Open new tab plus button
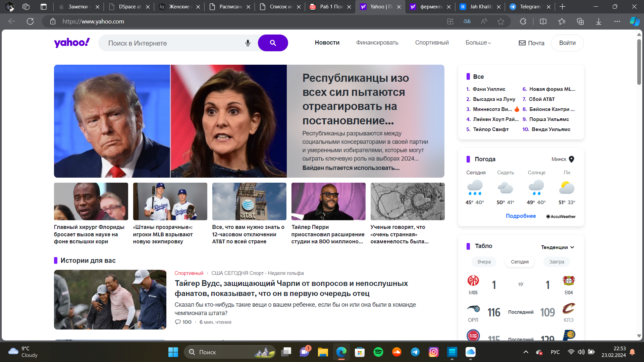The height and width of the screenshot is (362, 644). (562, 7)
